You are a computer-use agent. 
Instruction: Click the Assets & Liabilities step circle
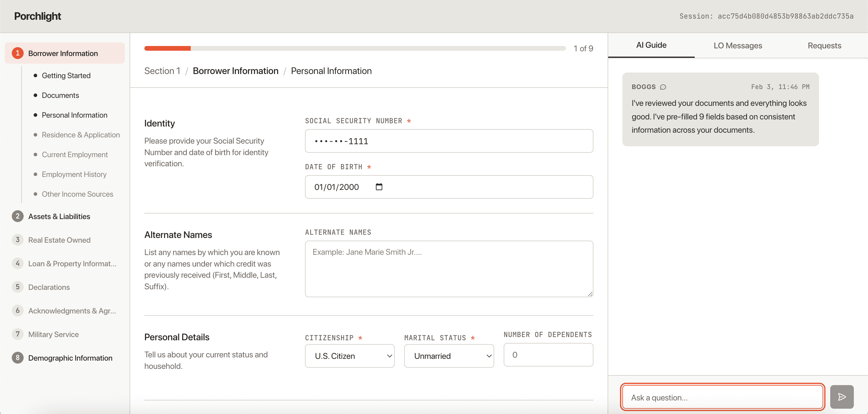click(17, 216)
